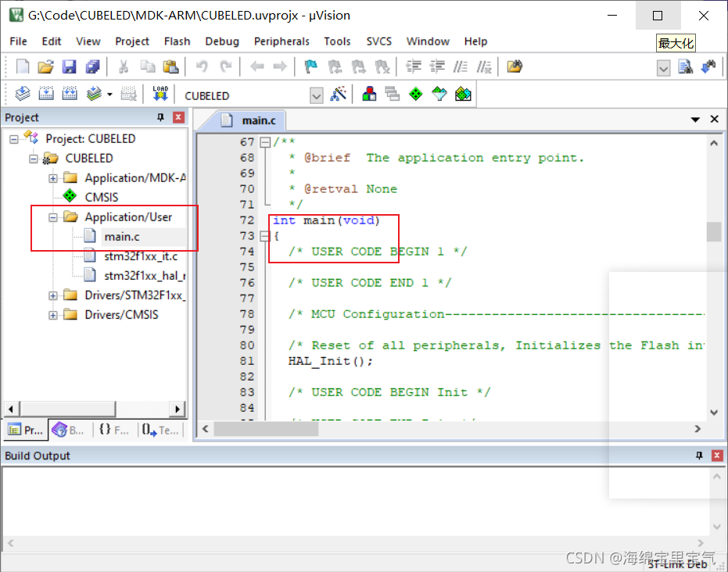The image size is (728, 572).
Task: Click the editor horizontal scrollbar thumb
Action: 266,429
